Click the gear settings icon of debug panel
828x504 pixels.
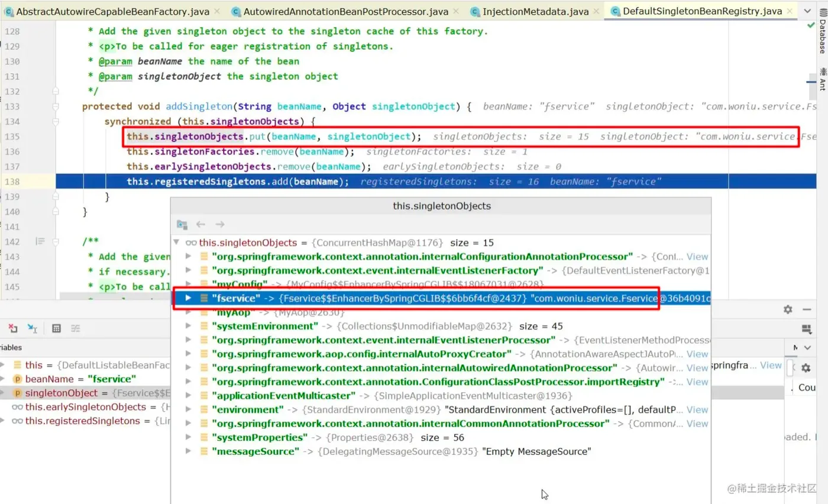coord(788,309)
